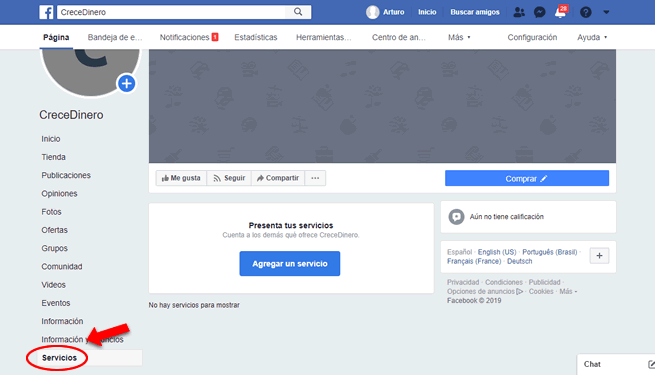Screen dimensions: 655x375
Task: Click the rating speech bubble icon
Action: 456,217
